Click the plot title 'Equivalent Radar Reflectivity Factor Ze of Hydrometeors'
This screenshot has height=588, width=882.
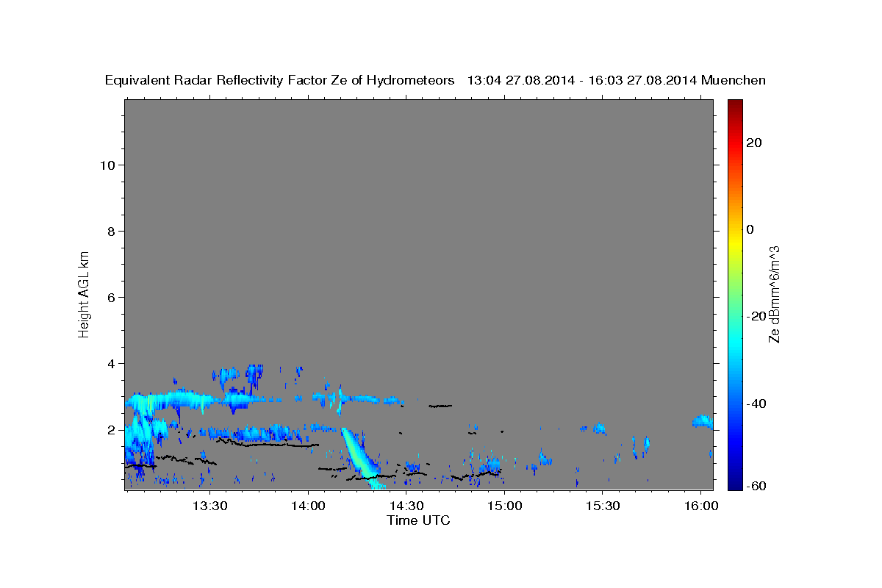click(x=280, y=80)
